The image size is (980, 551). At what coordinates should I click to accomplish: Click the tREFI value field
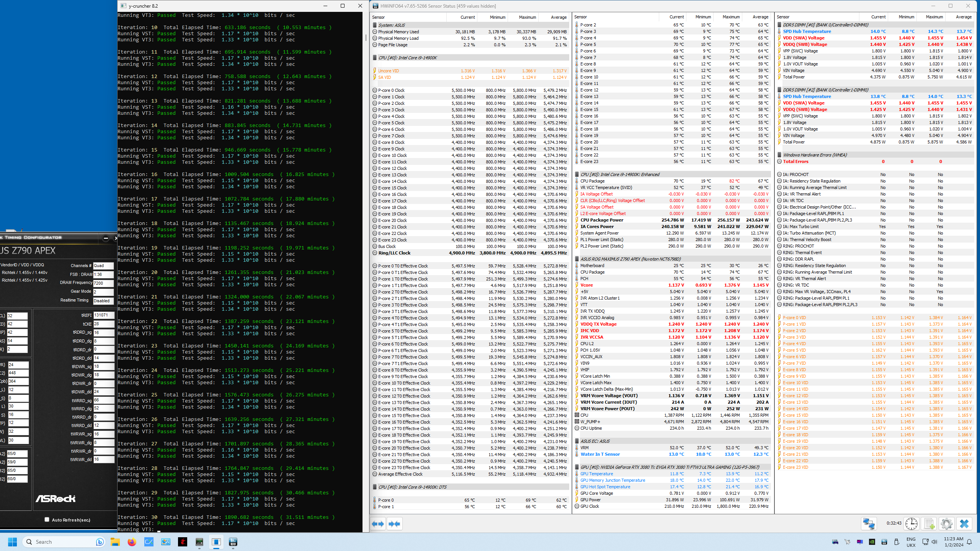point(103,315)
